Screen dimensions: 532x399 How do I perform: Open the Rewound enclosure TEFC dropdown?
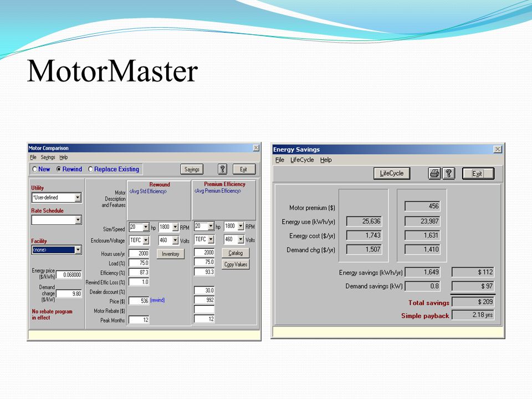(146, 240)
